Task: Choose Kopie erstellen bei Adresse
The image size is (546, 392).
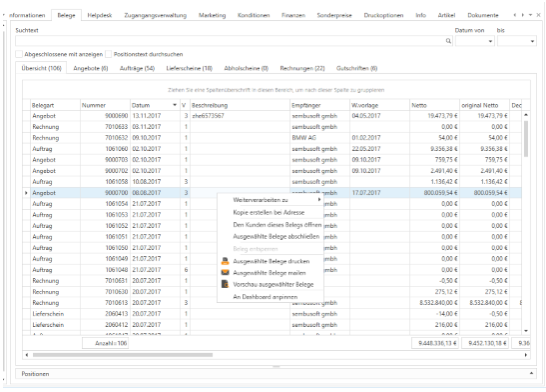Action: (x=268, y=212)
